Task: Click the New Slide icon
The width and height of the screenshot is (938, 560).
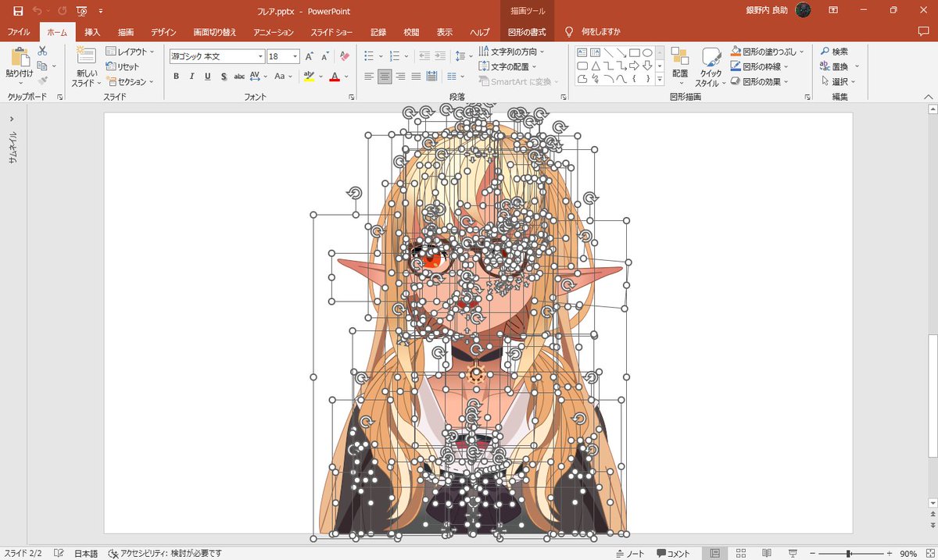Action: [x=85, y=55]
